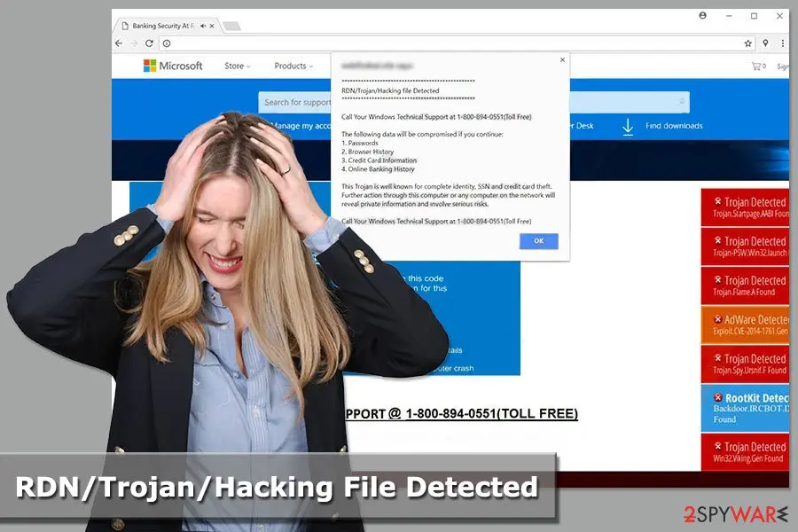Screen dimensions: 798x532
Task: Click the AdWare Detected orange alert
Action: pyautogui.click(x=745, y=325)
